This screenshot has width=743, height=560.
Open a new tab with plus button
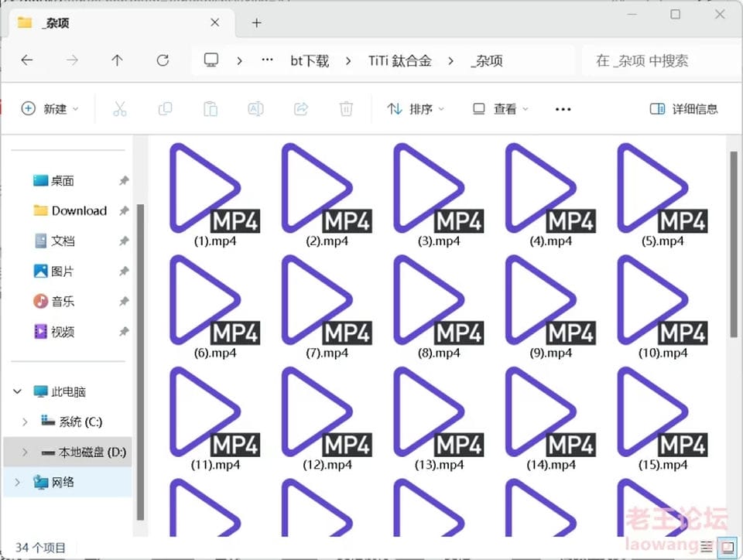tap(256, 22)
